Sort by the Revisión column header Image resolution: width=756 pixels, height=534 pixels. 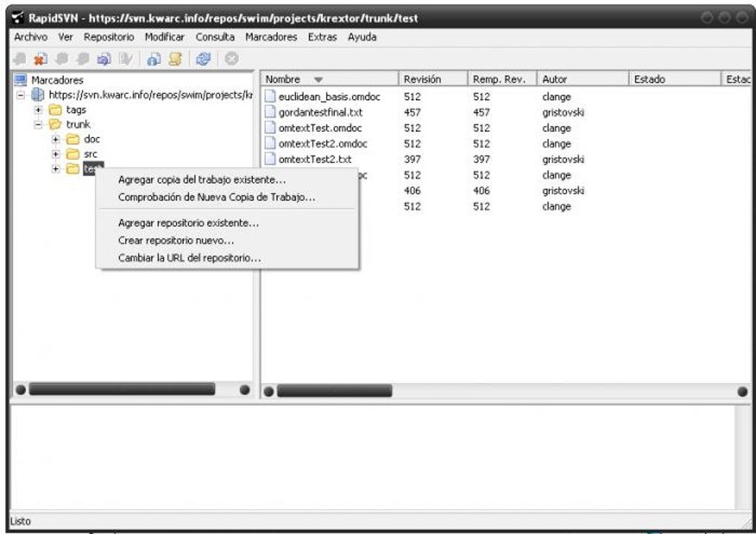(x=433, y=79)
